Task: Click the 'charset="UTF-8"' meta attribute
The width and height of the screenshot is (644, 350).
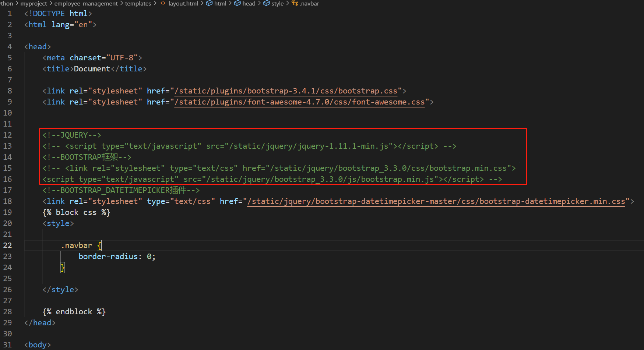Action: (103, 58)
